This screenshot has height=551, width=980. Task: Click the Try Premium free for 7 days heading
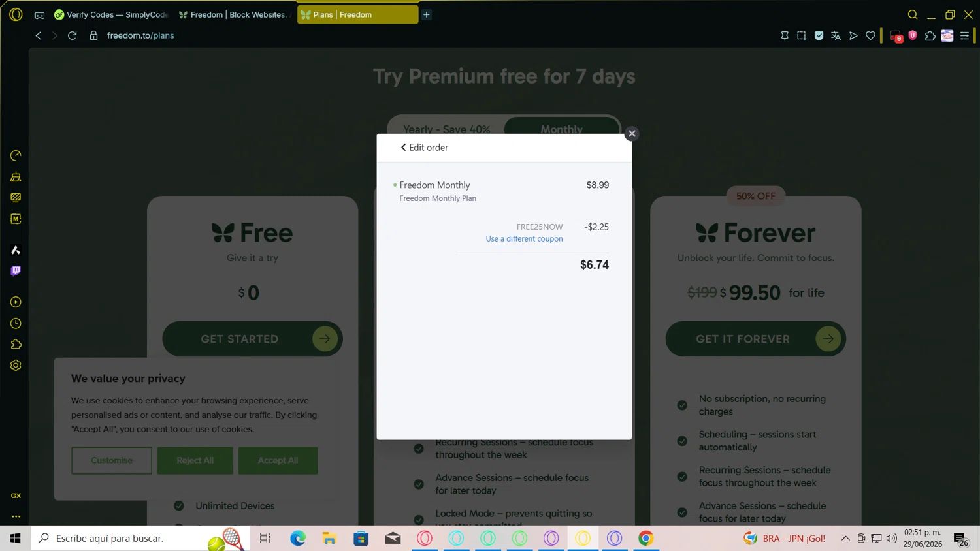pyautogui.click(x=504, y=76)
